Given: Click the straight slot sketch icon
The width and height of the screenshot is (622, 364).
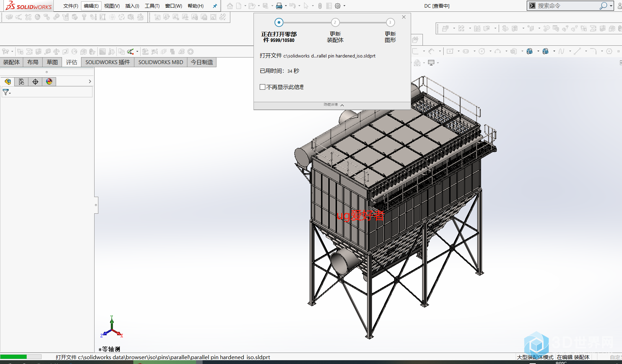Looking at the screenshot, I should [x=466, y=51].
